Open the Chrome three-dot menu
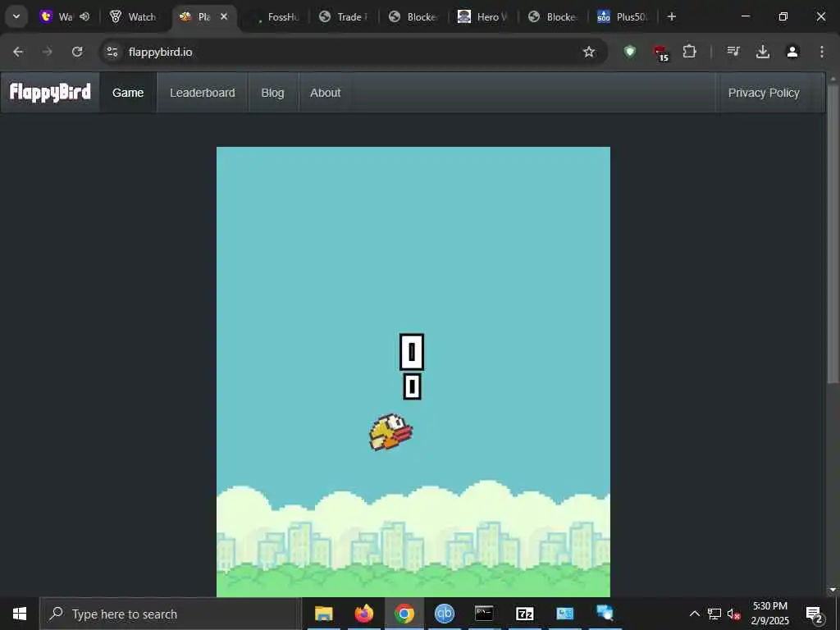840x630 pixels. tap(821, 52)
